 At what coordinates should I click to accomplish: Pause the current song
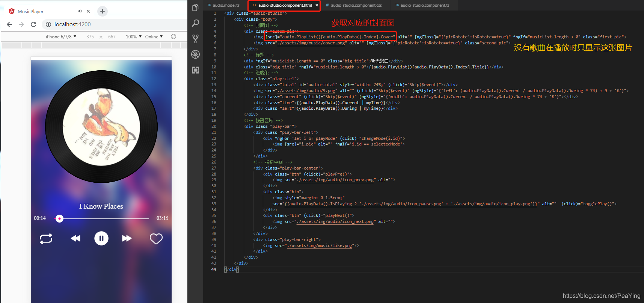[x=101, y=238]
